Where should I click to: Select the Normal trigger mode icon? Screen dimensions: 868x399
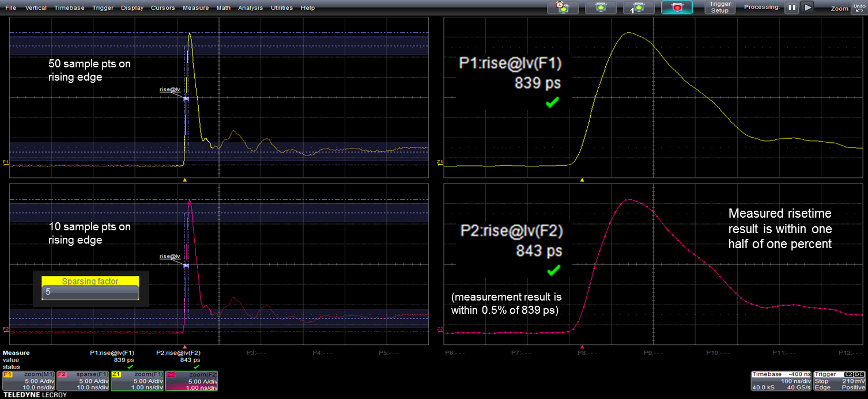tap(601, 7)
